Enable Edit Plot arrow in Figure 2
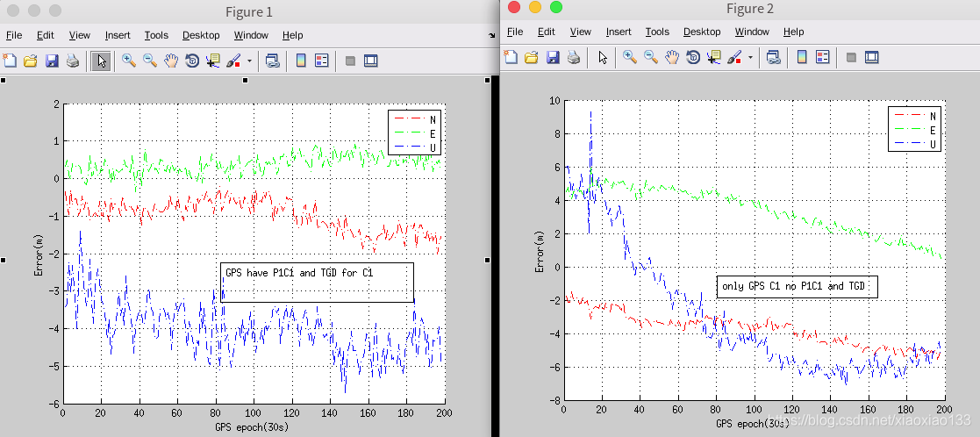The height and width of the screenshot is (437, 980). coord(602,58)
